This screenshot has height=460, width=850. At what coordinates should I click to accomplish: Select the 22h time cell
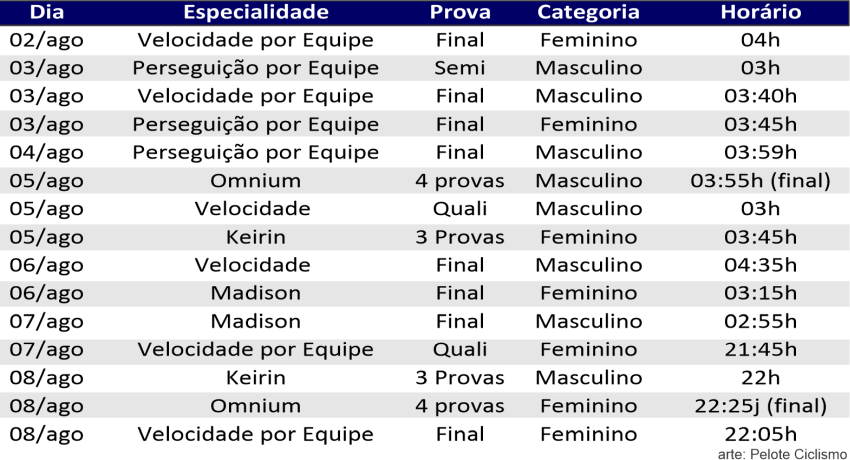tap(760, 378)
